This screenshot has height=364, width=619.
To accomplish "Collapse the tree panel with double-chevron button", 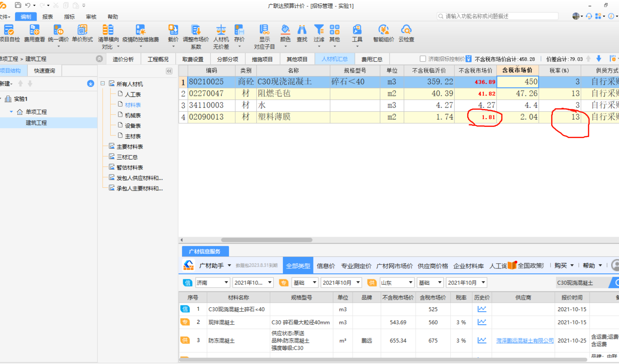I will (x=169, y=71).
